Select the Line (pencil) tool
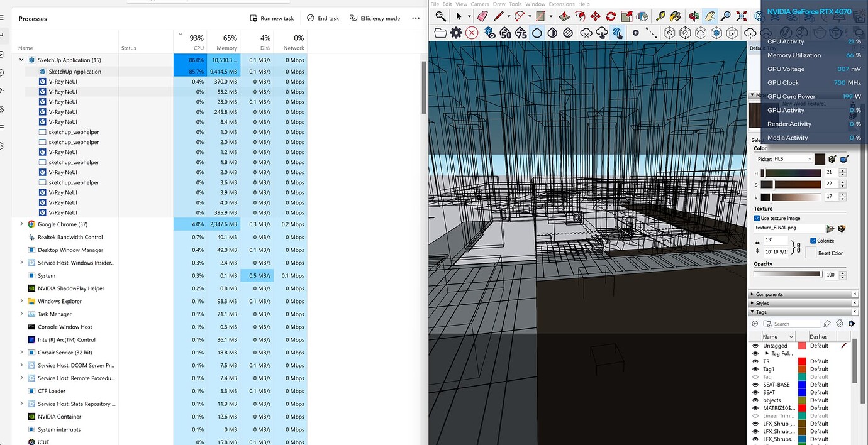 click(499, 16)
